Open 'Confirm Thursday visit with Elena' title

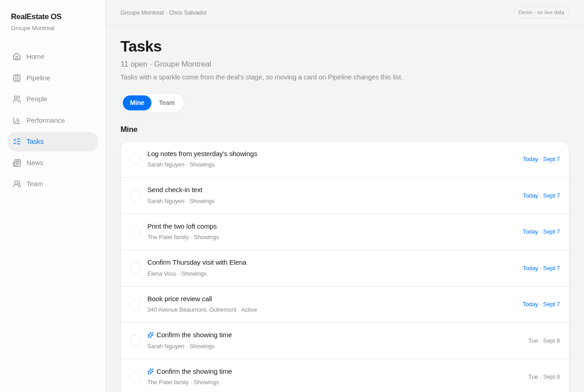coord(197,262)
